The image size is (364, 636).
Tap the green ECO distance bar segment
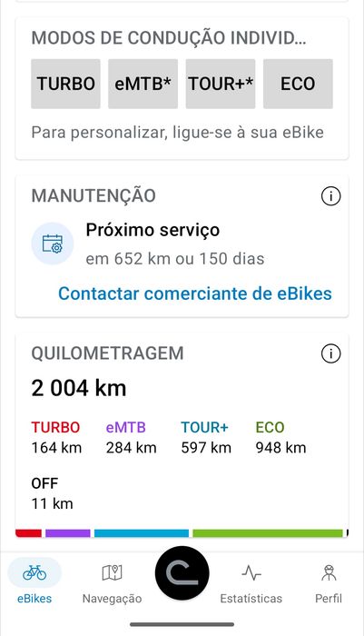click(x=268, y=533)
